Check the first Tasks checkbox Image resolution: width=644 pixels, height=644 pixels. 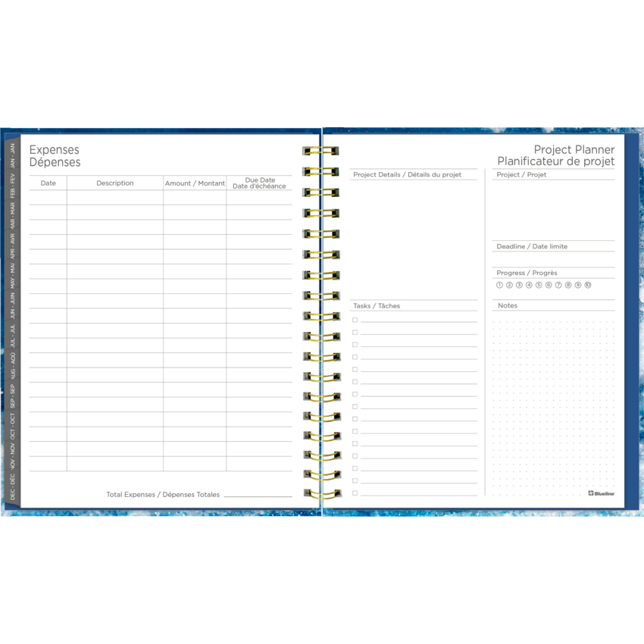pyautogui.click(x=355, y=320)
